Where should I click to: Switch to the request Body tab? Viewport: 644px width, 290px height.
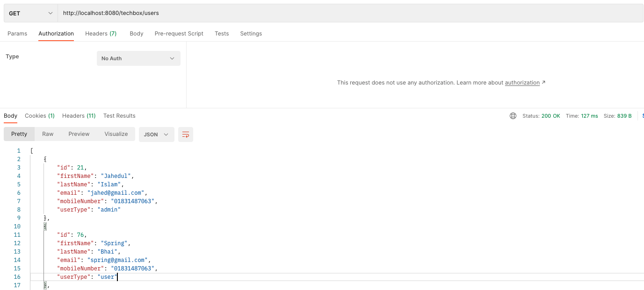click(x=137, y=34)
